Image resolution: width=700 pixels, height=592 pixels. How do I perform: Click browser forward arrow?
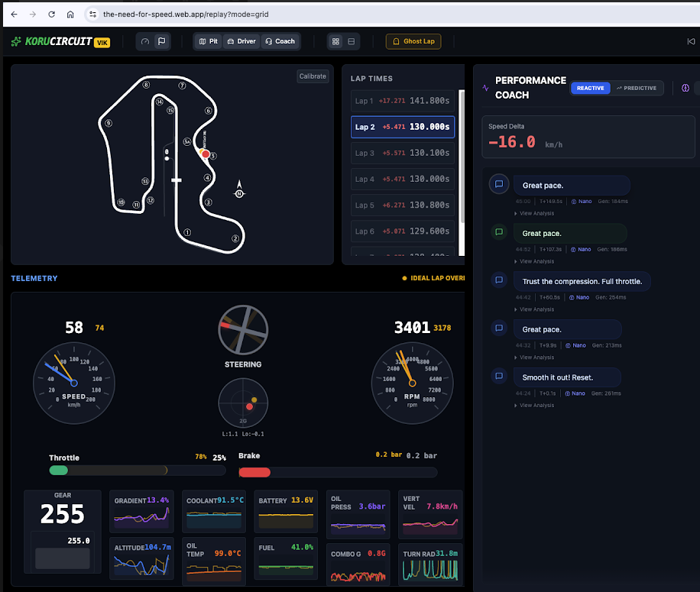[33, 15]
